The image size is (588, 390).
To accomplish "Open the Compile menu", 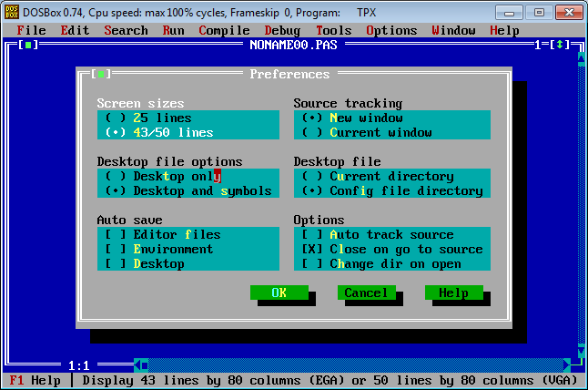I will (224, 30).
